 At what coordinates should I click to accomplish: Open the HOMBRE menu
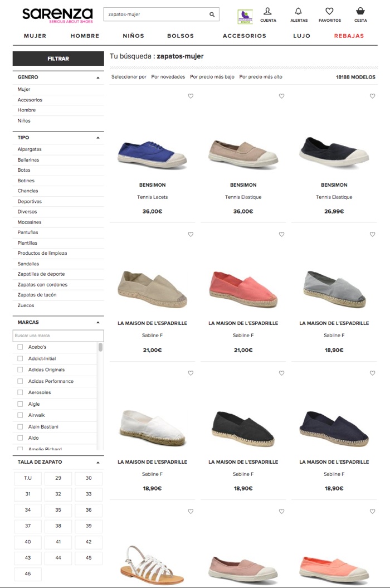click(85, 36)
